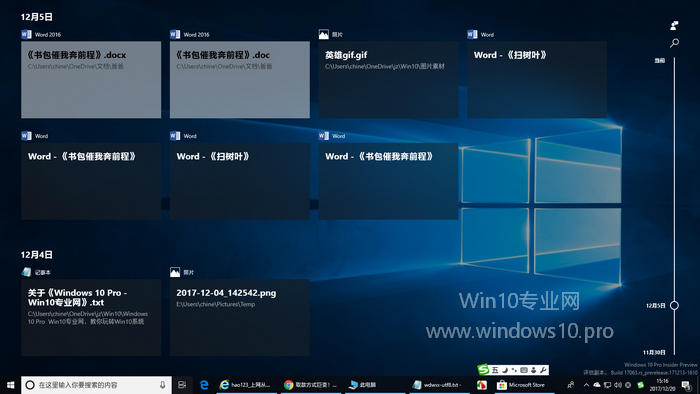Click the microphone icon in search box

coord(162,385)
